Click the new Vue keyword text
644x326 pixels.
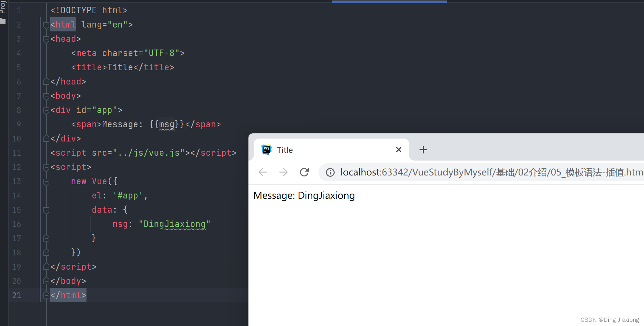[89, 182]
